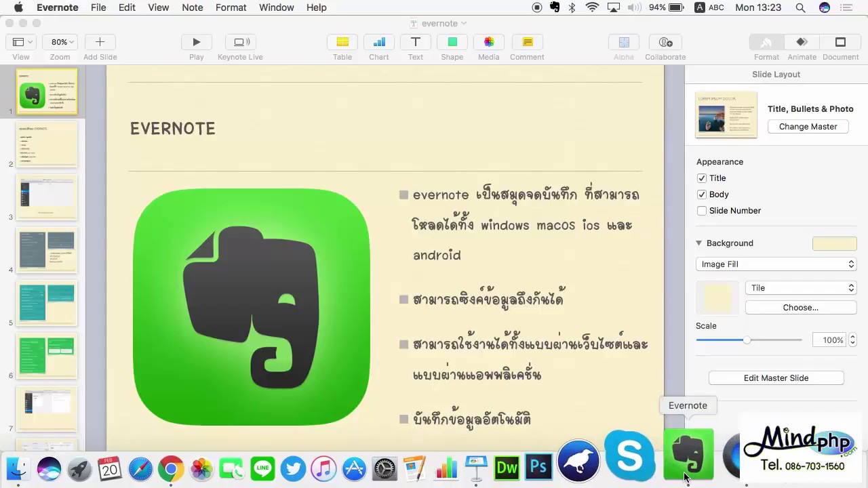
Task: Click the Change Master button
Action: tap(808, 127)
